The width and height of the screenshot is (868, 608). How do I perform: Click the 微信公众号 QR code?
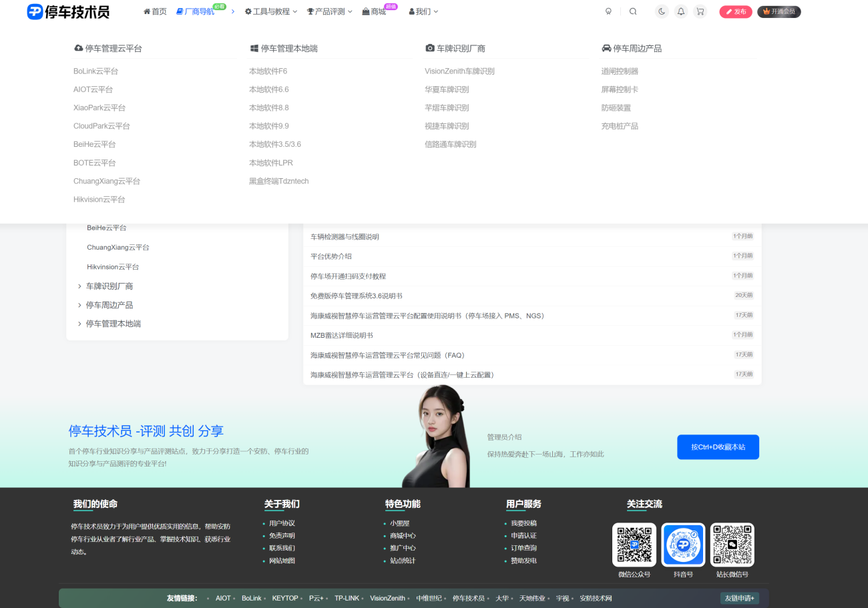(634, 545)
